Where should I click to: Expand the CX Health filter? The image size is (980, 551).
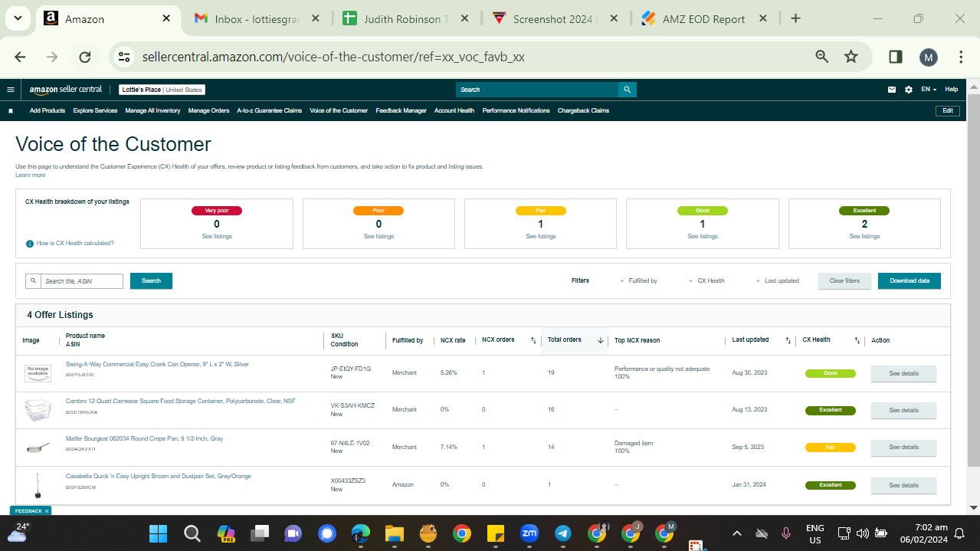(x=706, y=281)
